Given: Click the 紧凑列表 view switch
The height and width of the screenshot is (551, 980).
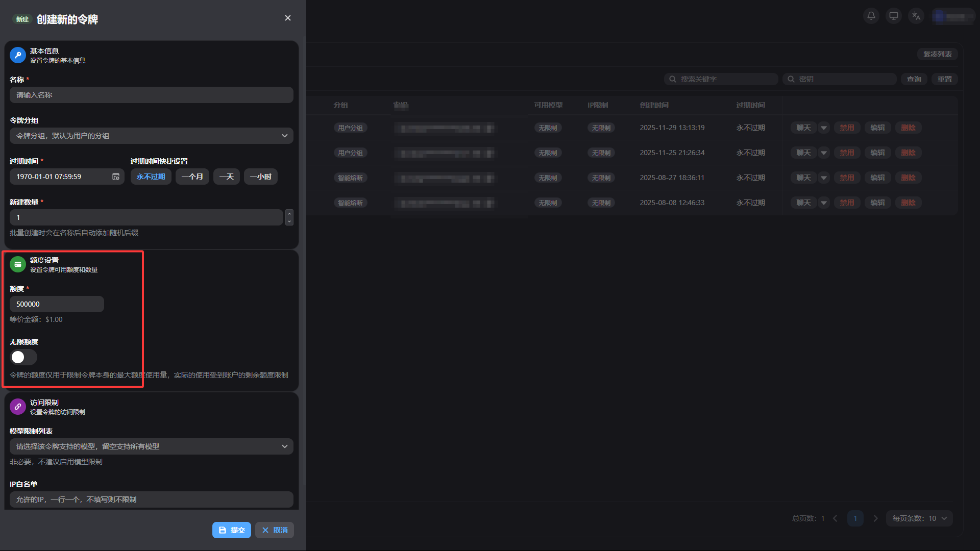Looking at the screenshot, I should (x=937, y=54).
